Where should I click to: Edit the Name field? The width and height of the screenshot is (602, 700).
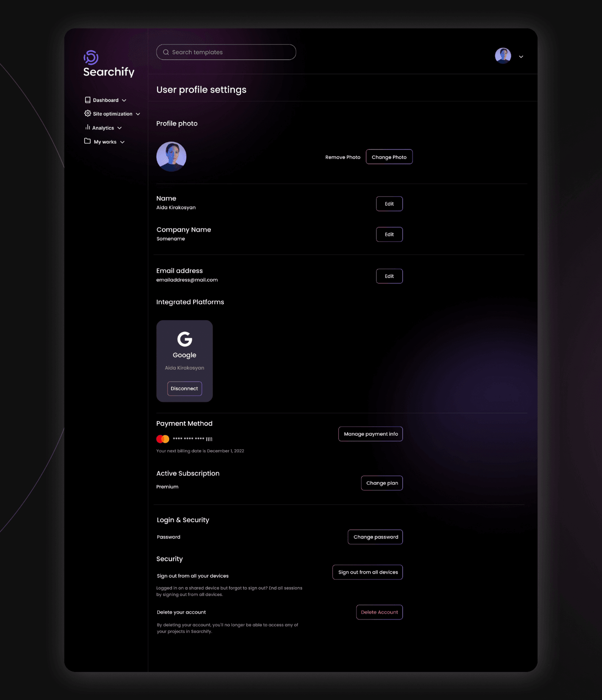[x=389, y=204]
